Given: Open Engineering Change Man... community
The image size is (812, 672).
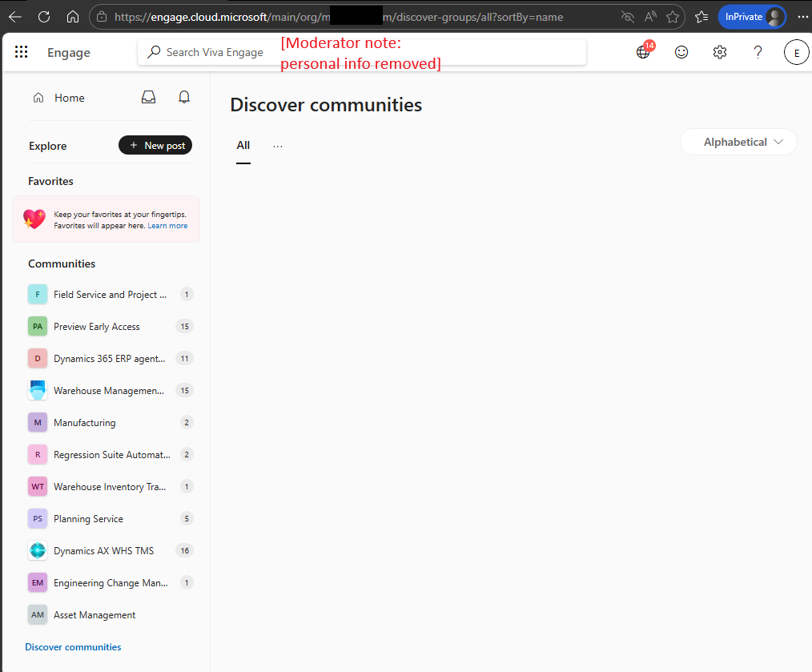Looking at the screenshot, I should click(111, 583).
